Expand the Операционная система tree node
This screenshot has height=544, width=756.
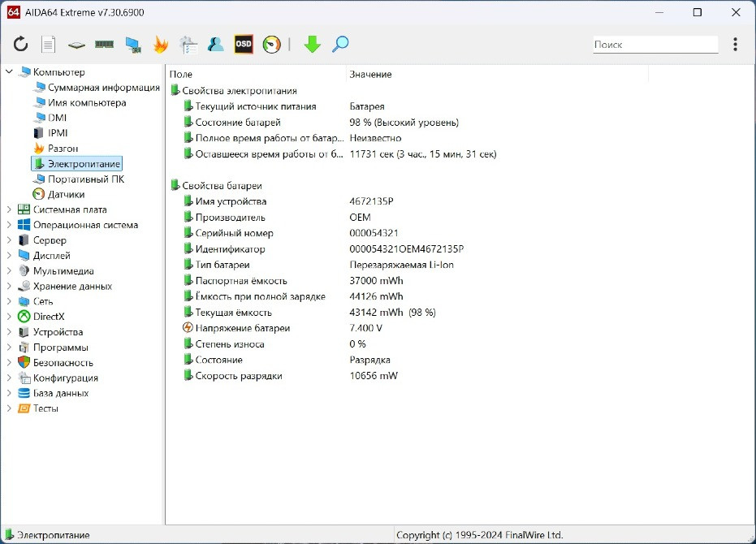(x=10, y=225)
